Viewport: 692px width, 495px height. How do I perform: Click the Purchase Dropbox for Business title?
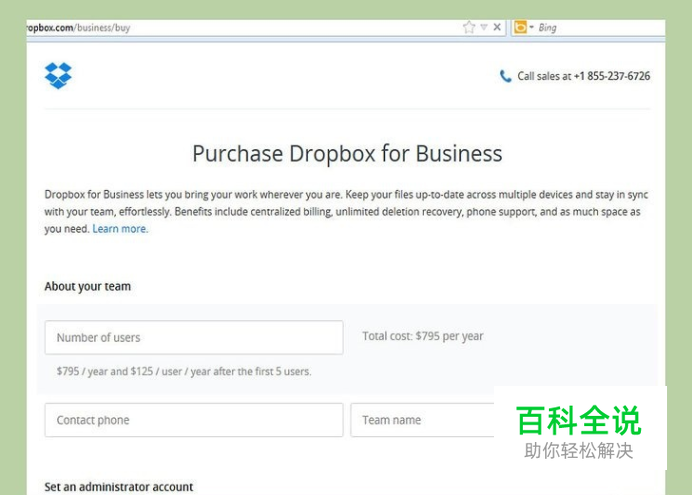(x=347, y=154)
